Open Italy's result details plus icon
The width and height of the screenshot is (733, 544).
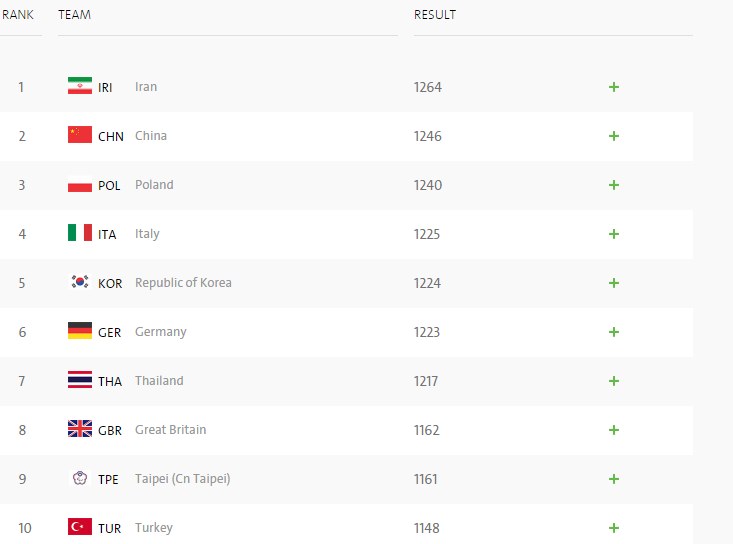[614, 234]
